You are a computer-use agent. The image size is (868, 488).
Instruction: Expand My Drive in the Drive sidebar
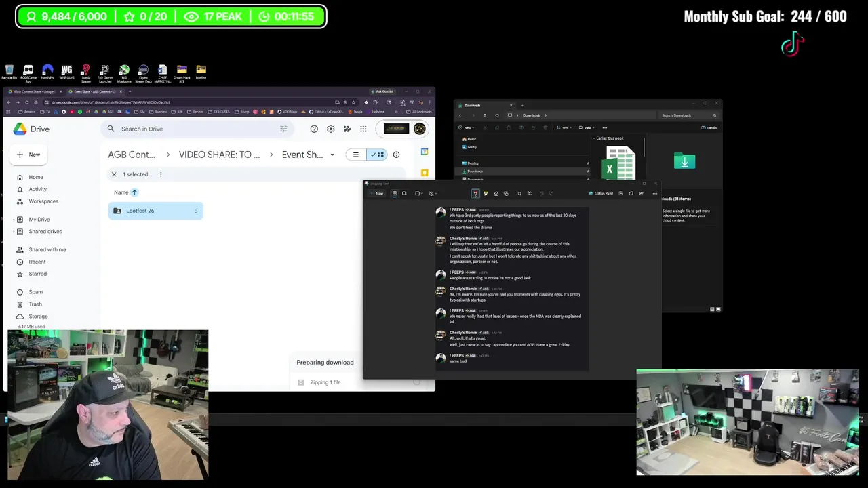[14, 220]
